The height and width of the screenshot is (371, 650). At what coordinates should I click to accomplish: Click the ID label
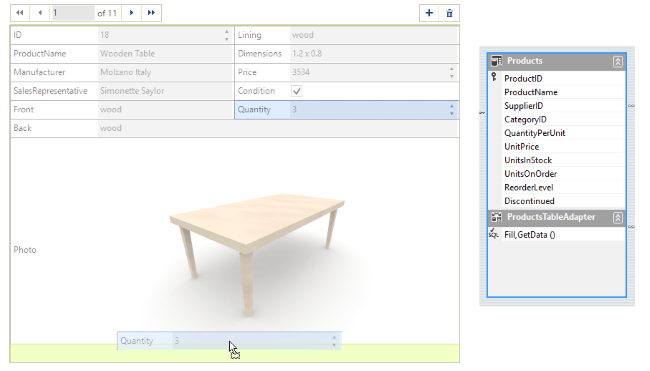click(x=17, y=35)
